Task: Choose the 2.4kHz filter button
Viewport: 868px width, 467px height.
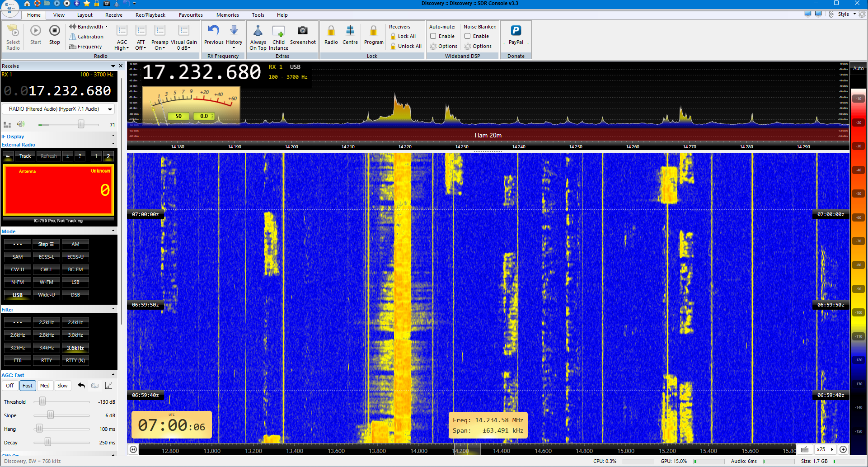Action: (75, 322)
